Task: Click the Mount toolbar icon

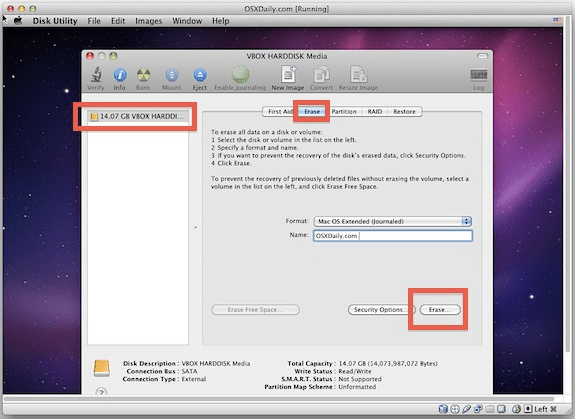Action: [171, 75]
